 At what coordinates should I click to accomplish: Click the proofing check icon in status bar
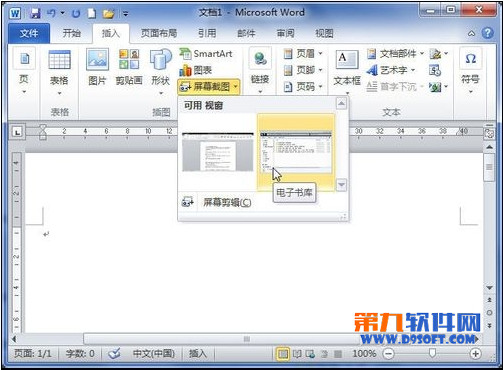coord(114,353)
